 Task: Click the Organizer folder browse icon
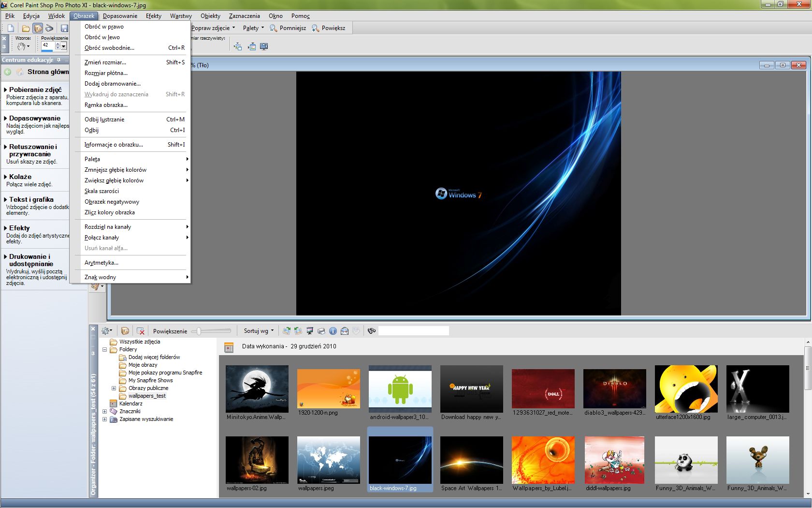point(125,331)
